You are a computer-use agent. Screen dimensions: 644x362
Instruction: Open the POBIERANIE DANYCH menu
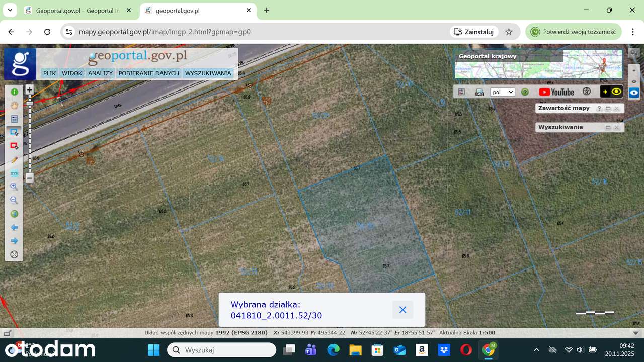(x=149, y=73)
